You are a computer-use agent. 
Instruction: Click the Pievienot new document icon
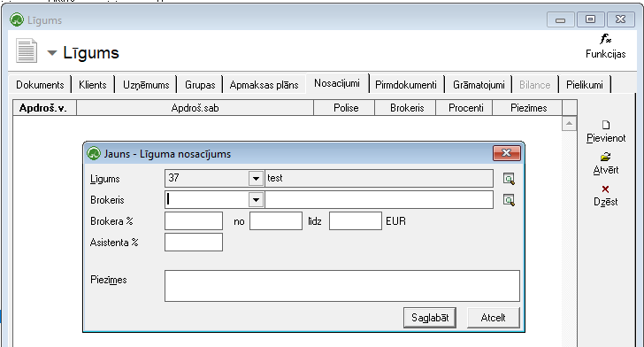point(606,125)
